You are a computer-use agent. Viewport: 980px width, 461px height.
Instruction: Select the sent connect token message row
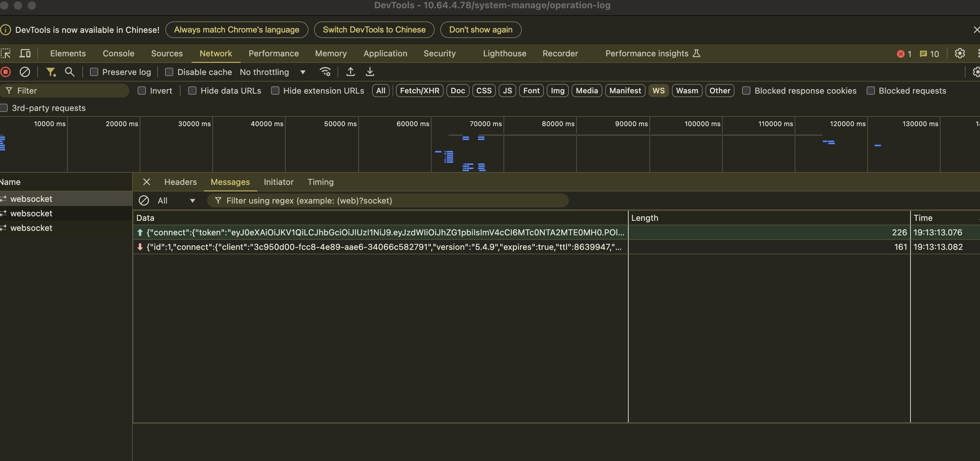pyautogui.click(x=556, y=232)
